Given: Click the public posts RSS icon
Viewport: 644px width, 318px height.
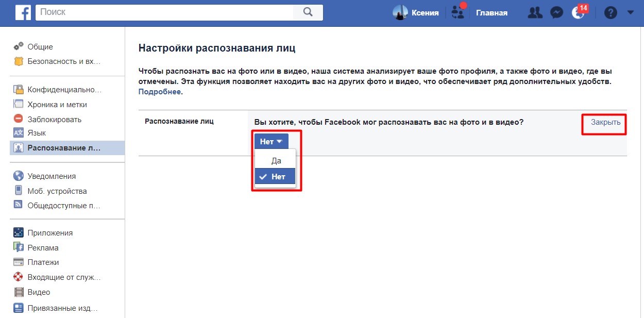Looking at the screenshot, I should (x=19, y=205).
